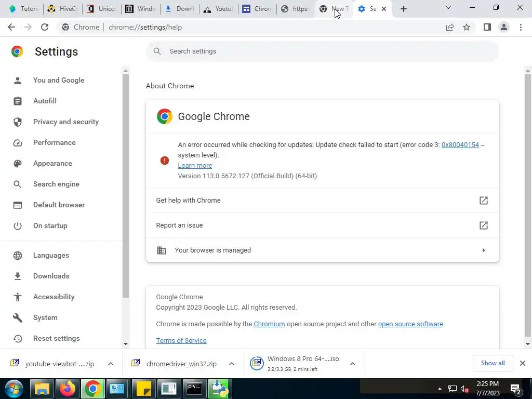Close the Settings tab
This screenshot has height=399, width=532.
(x=384, y=9)
